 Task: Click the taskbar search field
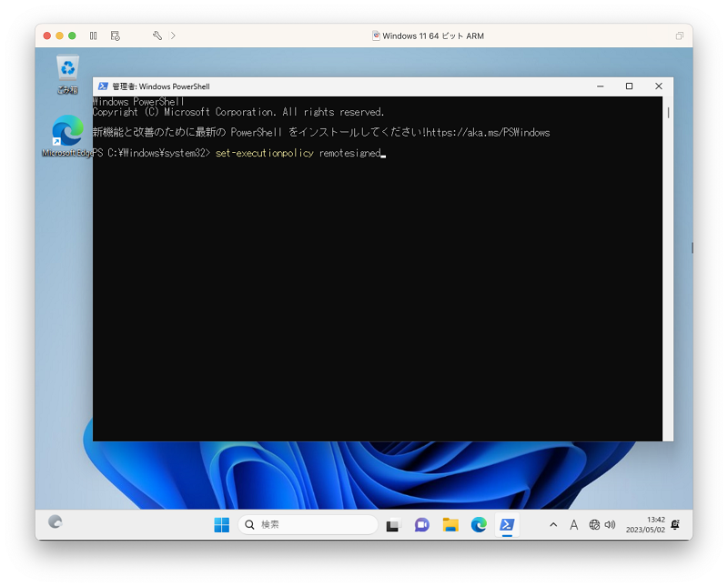308,525
